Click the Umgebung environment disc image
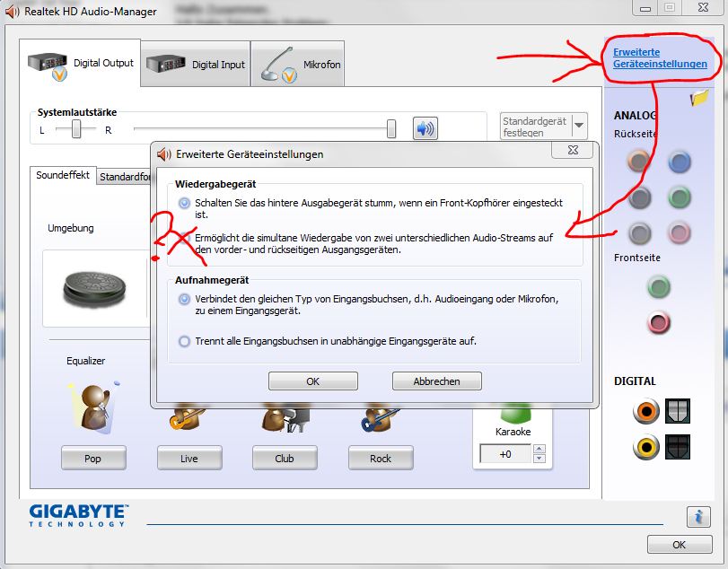Screen dimensions: 728x569 tap(94, 290)
